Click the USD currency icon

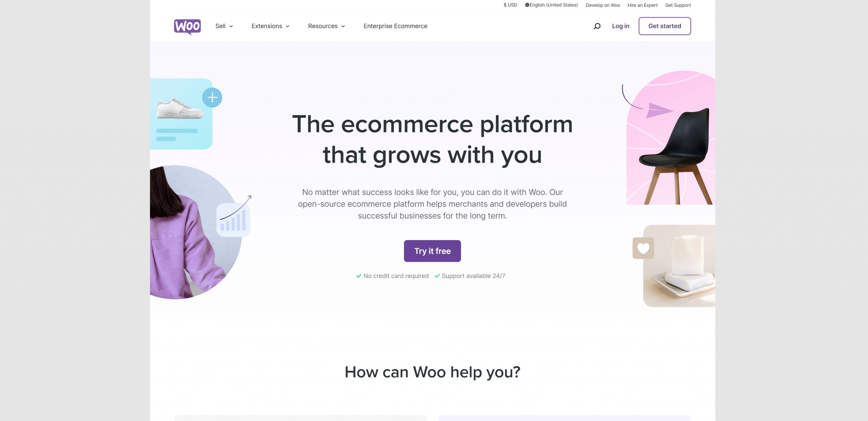[504, 5]
